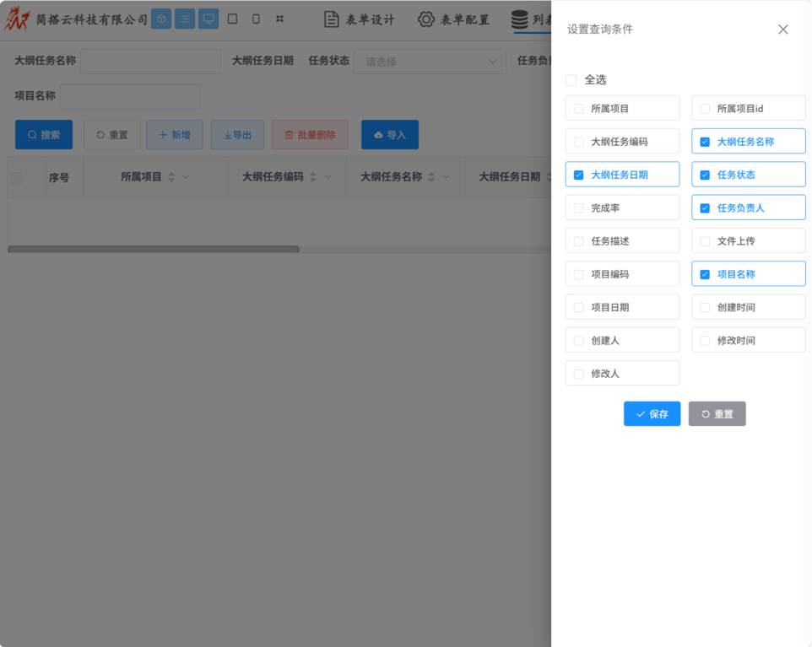
Task: Expand filter chevron on 大纲任务编码 column
Action: pos(328,177)
